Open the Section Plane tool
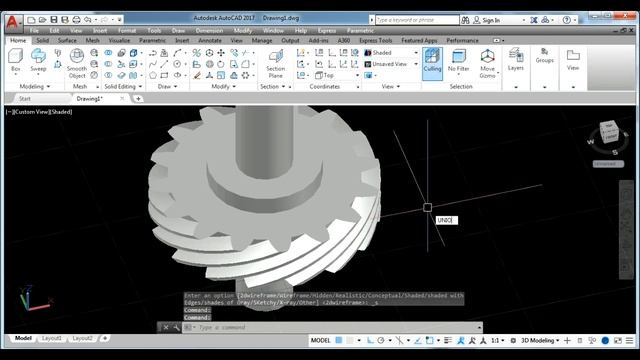The image size is (640, 360). [276, 63]
